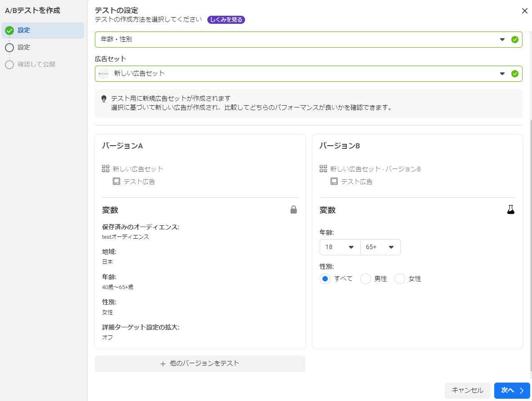
Task: Click 他のバージョンをテスト button
Action: click(200, 364)
